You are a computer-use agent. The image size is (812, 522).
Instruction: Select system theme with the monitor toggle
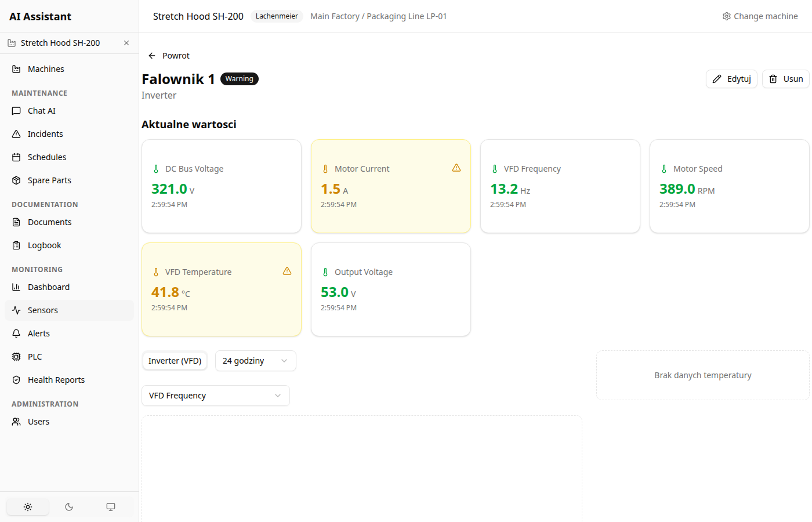point(110,506)
